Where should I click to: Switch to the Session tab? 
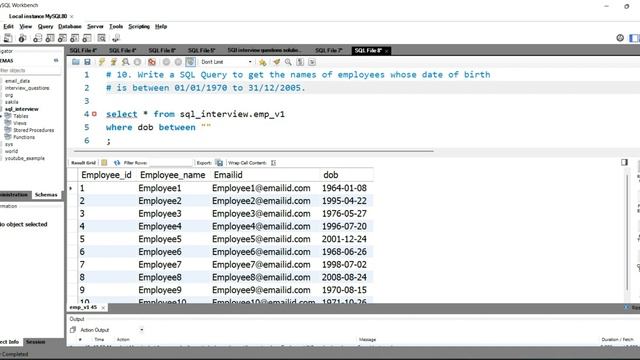click(x=36, y=342)
